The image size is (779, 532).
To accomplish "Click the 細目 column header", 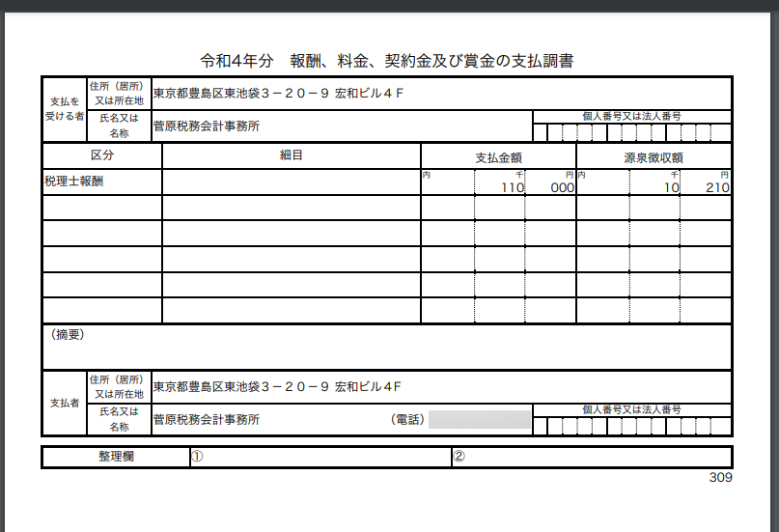I will pyautogui.click(x=291, y=155).
